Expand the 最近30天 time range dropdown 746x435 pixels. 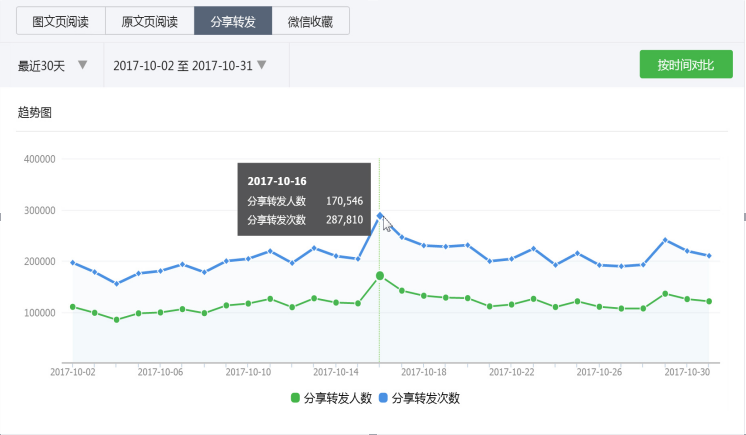52,66
